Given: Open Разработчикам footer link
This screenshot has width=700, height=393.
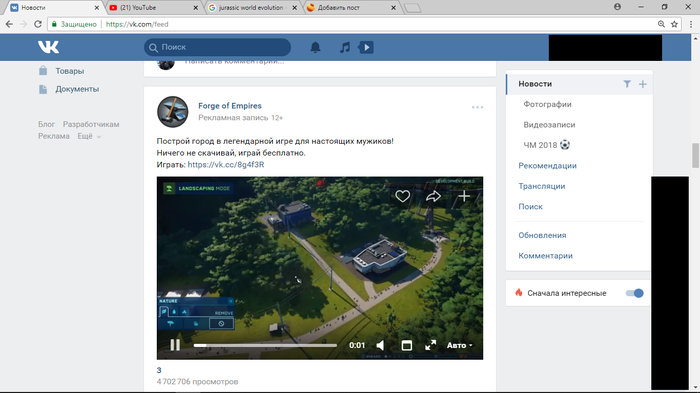Looking at the screenshot, I should click(x=91, y=124).
